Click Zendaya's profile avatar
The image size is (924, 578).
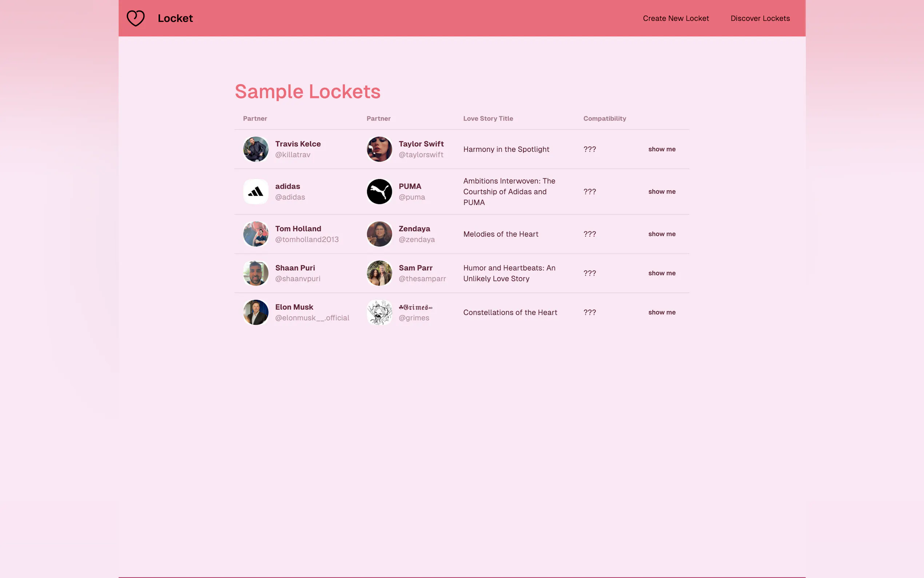point(379,234)
